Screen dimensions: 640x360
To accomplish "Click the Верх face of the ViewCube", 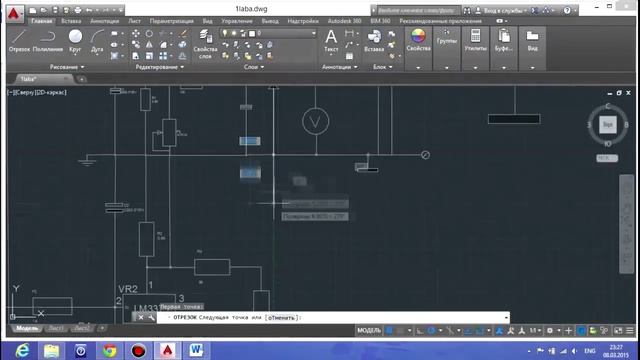I will tap(608, 124).
